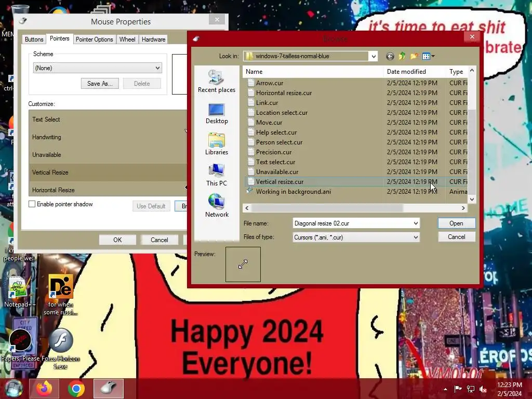Viewport: 532px width, 399px height.
Task: Select Move.cur file
Action: point(356,122)
